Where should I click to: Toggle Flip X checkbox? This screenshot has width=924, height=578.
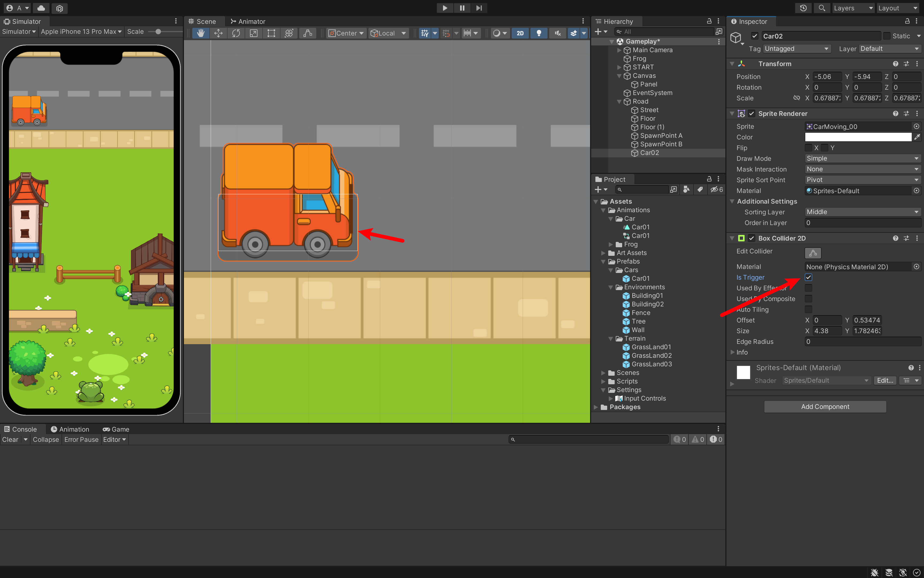808,147
